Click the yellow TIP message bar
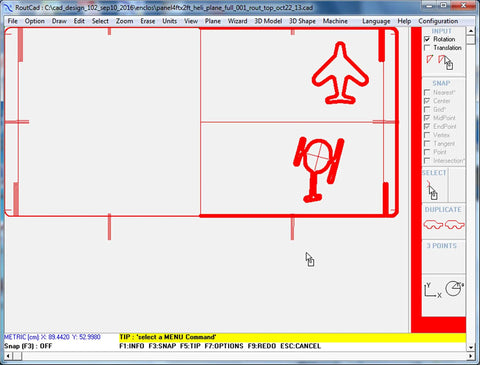The image size is (480, 365). coord(292,337)
